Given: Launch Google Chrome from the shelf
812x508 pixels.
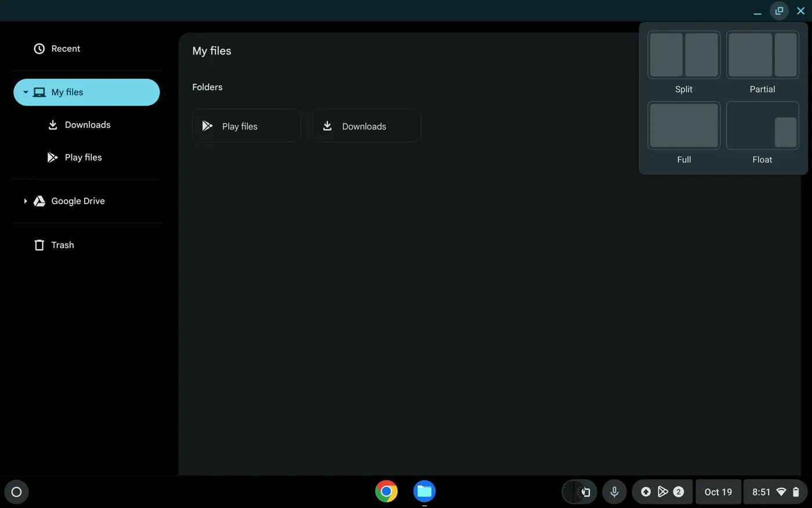Looking at the screenshot, I should point(386,491).
